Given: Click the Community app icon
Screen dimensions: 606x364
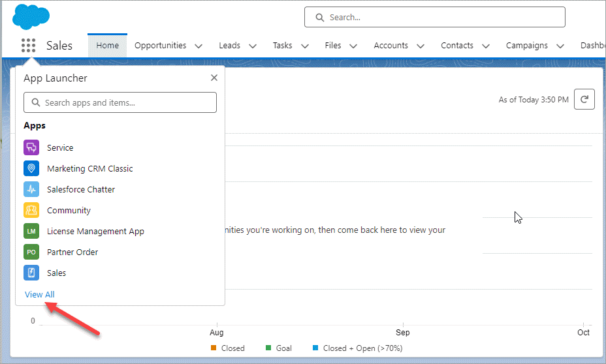Looking at the screenshot, I should (x=31, y=210).
